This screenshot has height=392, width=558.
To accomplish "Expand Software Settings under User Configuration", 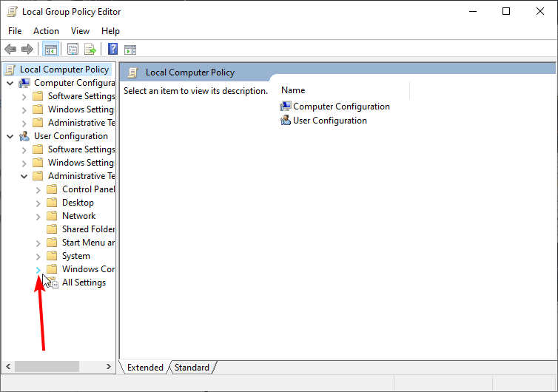I will [24, 150].
